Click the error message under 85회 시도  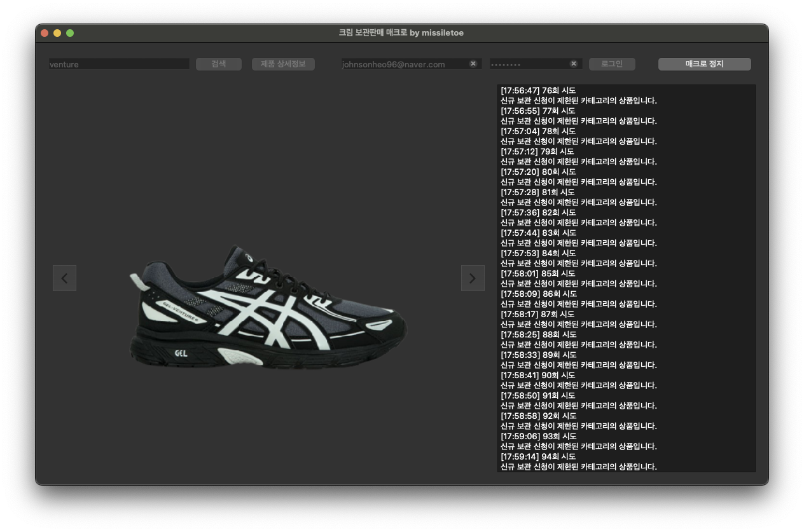click(579, 283)
